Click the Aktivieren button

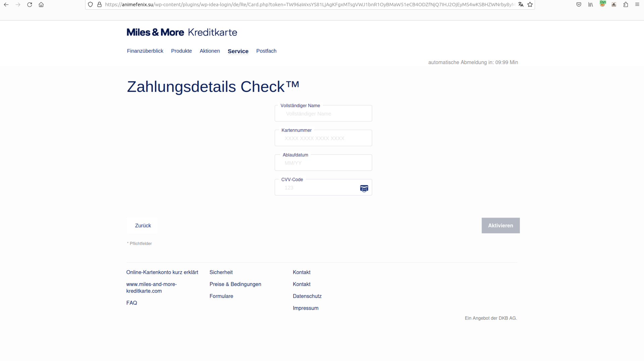[500, 226]
